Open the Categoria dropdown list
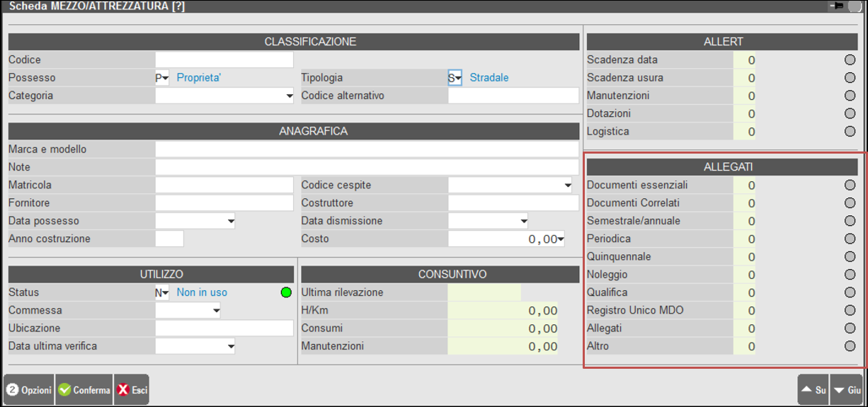This screenshot has width=868, height=407. click(289, 96)
